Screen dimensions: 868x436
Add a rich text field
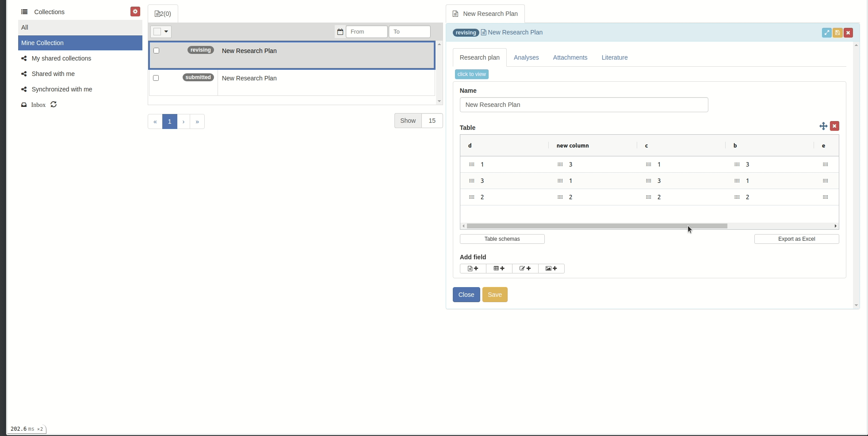(473, 269)
